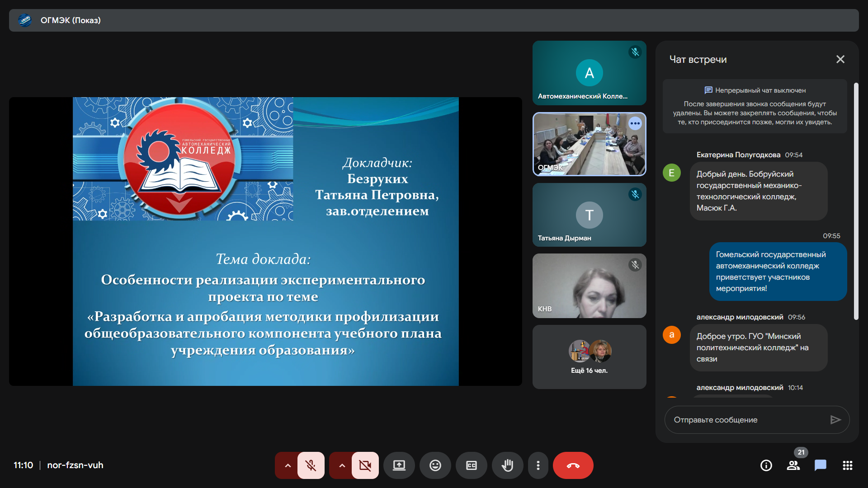The width and height of the screenshot is (868, 488).
Task: Click the raise hand icon
Action: 507,465
